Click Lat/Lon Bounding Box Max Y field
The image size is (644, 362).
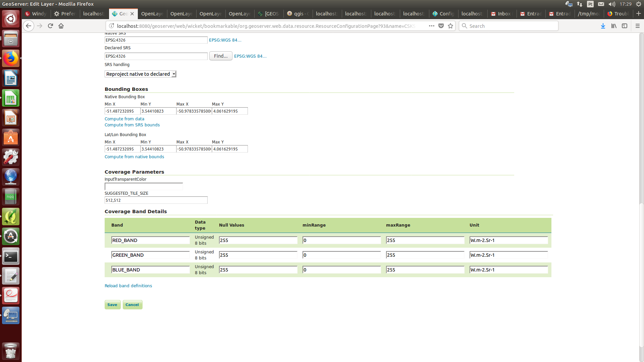tap(230, 149)
